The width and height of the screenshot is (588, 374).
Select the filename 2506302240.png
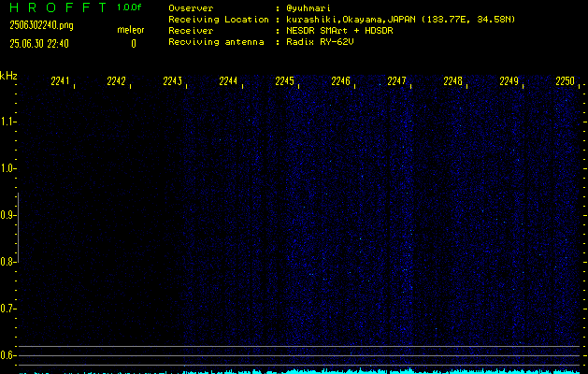pos(41,25)
